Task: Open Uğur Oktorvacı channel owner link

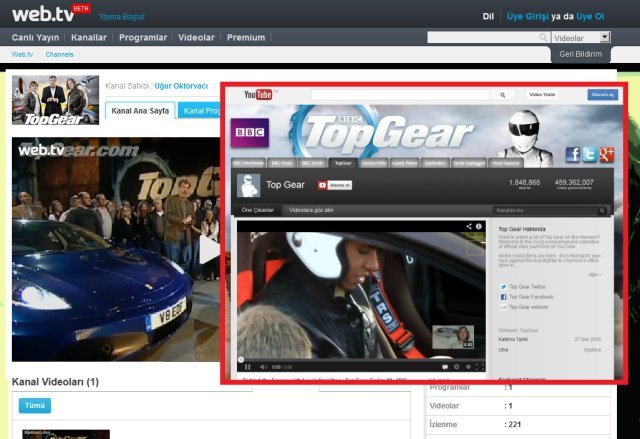Action: click(x=181, y=86)
